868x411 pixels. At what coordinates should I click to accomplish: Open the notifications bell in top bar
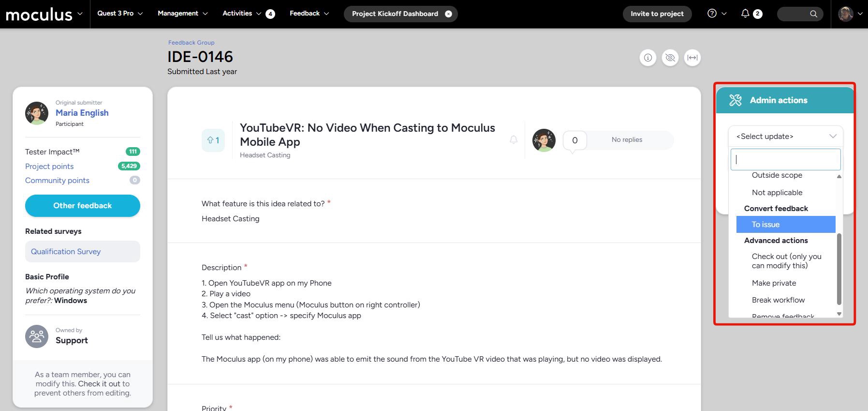[x=746, y=14]
